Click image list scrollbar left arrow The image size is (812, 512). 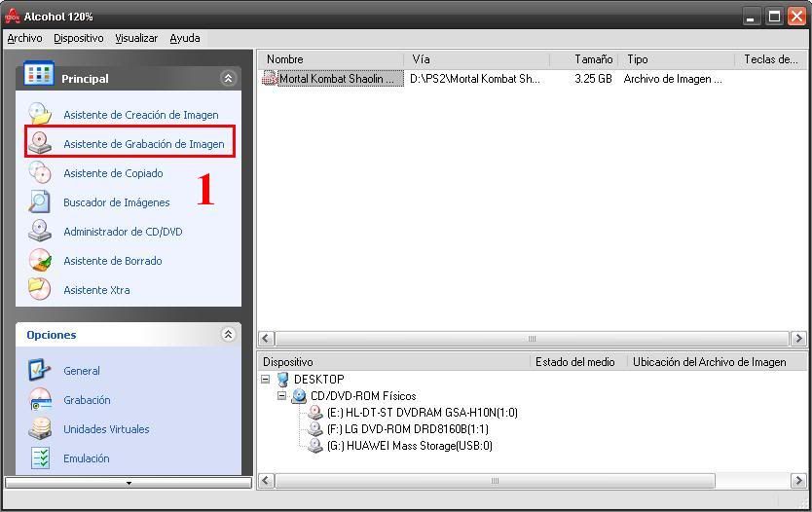(x=266, y=339)
